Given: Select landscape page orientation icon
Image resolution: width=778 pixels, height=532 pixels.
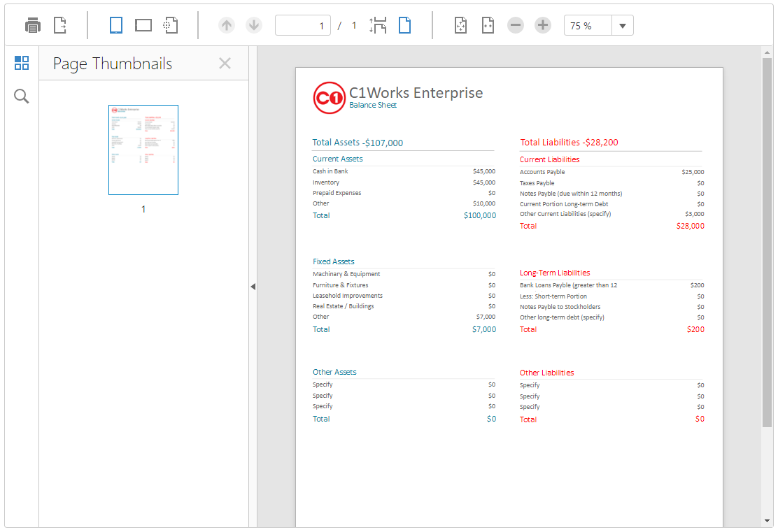Looking at the screenshot, I should click(143, 25).
